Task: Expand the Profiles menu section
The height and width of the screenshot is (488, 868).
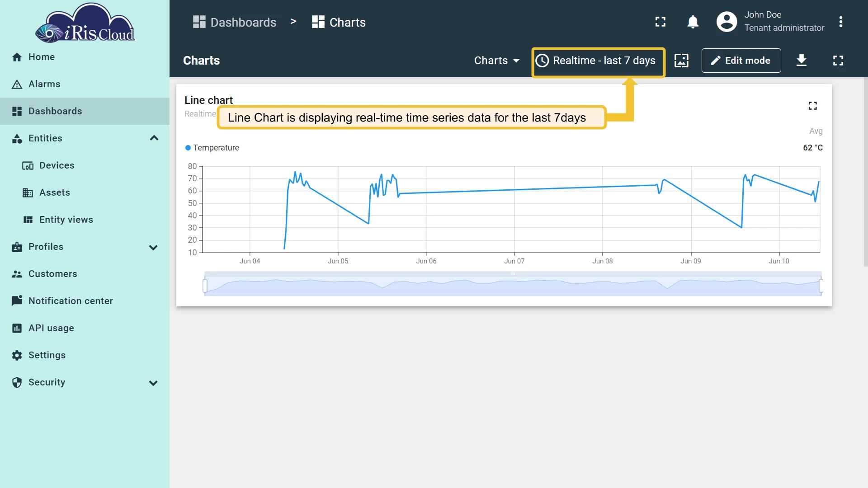Action: click(153, 247)
